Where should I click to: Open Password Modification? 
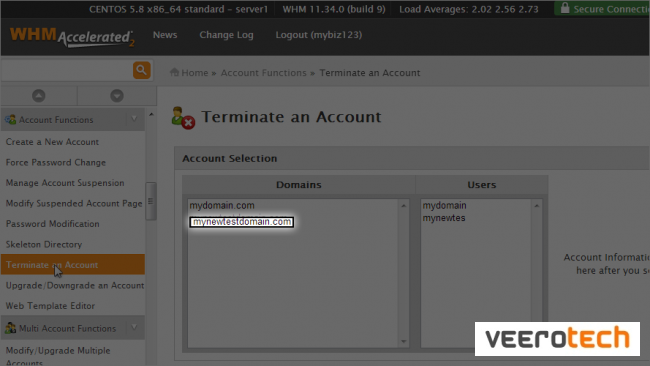point(52,224)
